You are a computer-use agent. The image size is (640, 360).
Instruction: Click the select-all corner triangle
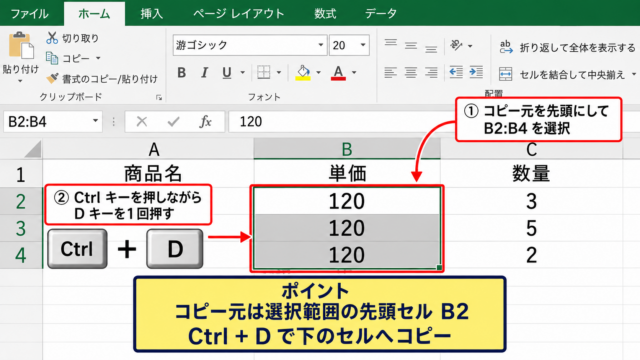click(33, 149)
